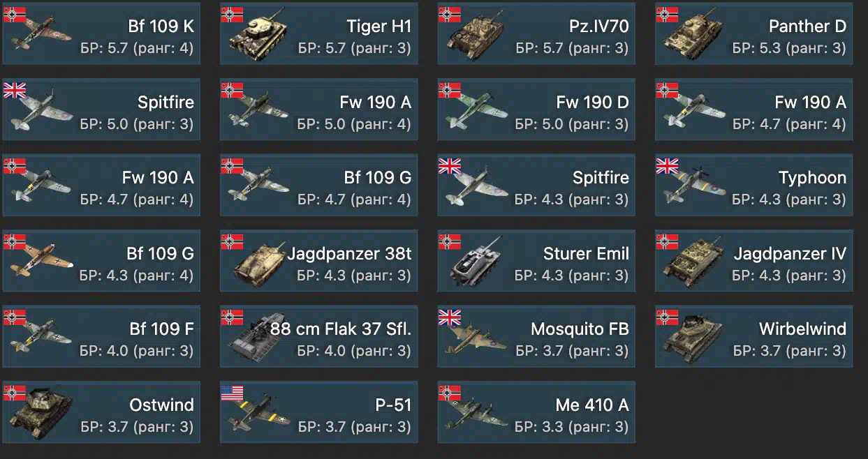Screen dimensions: 868x459
Task: Select the 88 cm Flak 37 Sfl. card
Action: pos(319,337)
